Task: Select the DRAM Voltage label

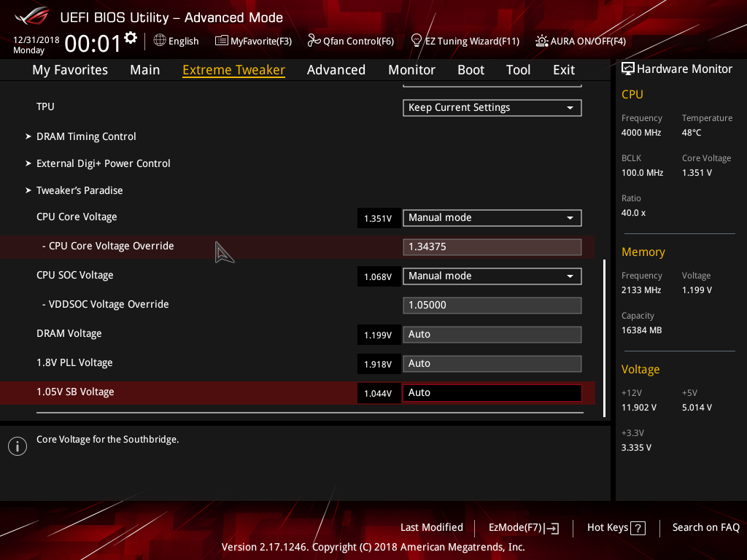Action: (x=69, y=333)
